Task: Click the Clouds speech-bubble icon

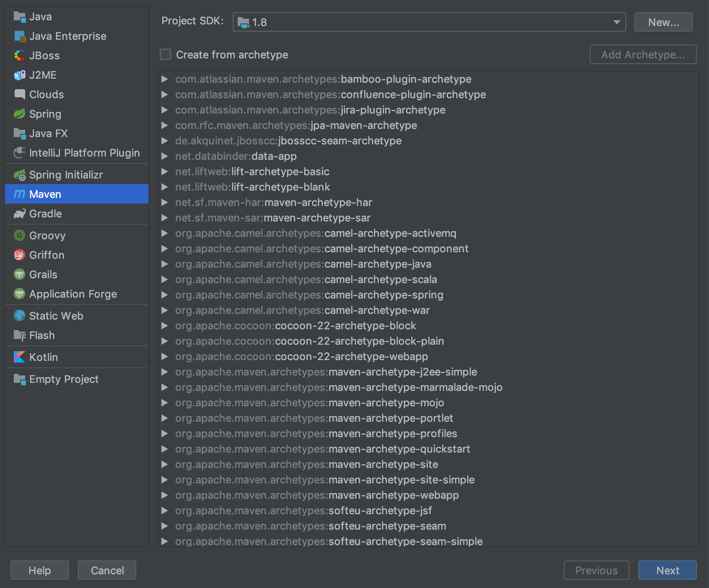Action: (19, 94)
